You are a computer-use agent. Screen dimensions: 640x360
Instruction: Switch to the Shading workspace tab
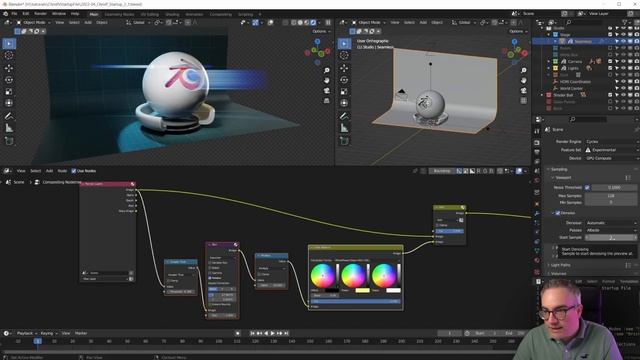172,14
